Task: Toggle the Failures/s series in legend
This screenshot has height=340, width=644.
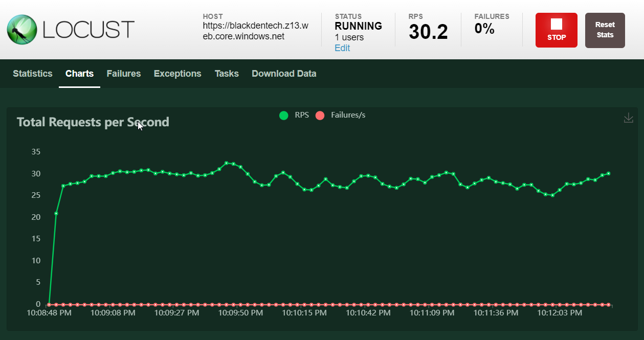Action: click(341, 116)
